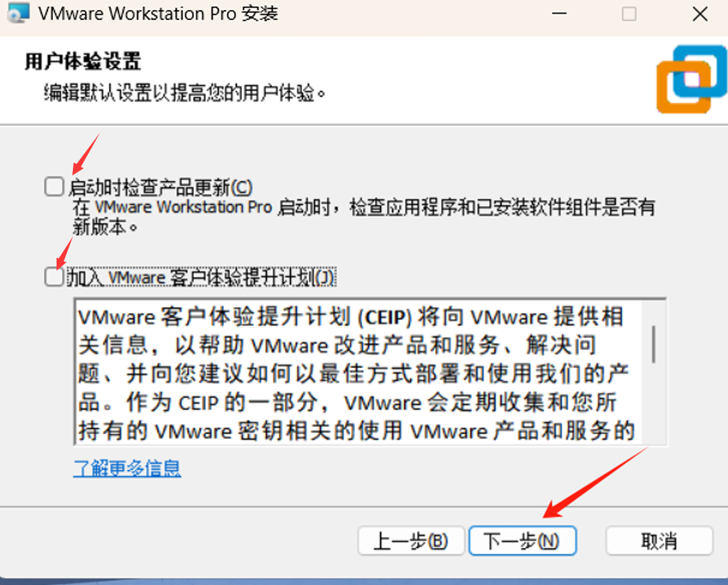728x585 pixels.
Task: Click the update check description paragraph
Action: click(364, 217)
